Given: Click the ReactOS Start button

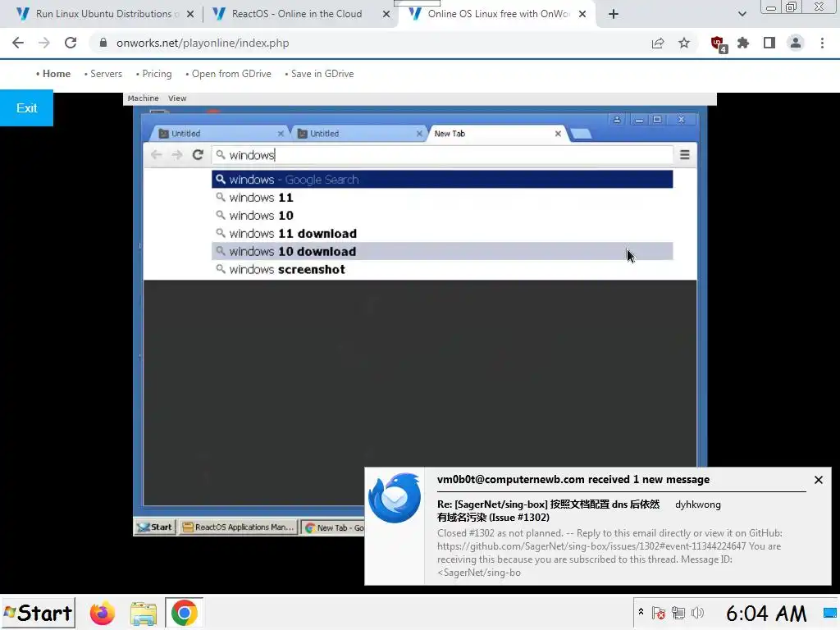Looking at the screenshot, I should pyautogui.click(x=155, y=527).
